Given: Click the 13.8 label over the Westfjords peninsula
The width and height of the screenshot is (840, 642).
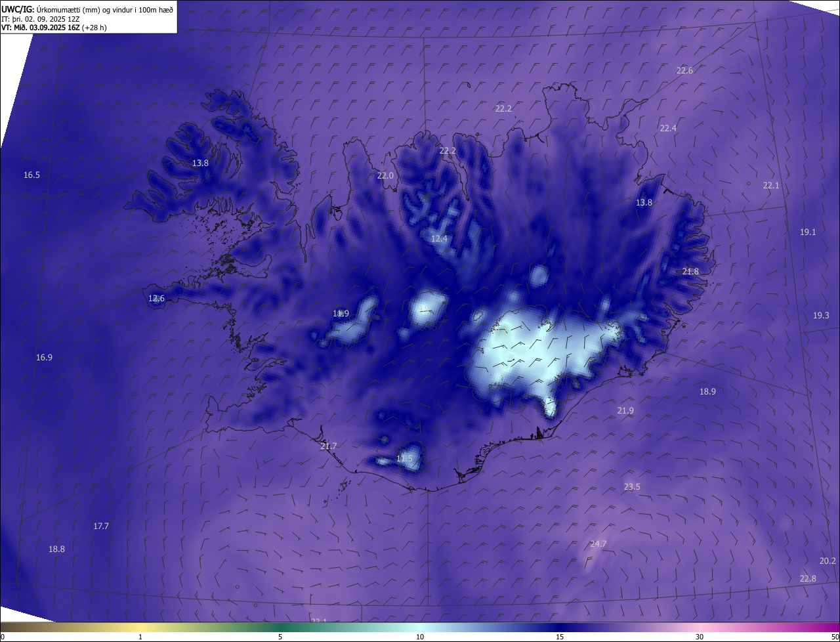Looking at the screenshot, I should (x=200, y=163).
